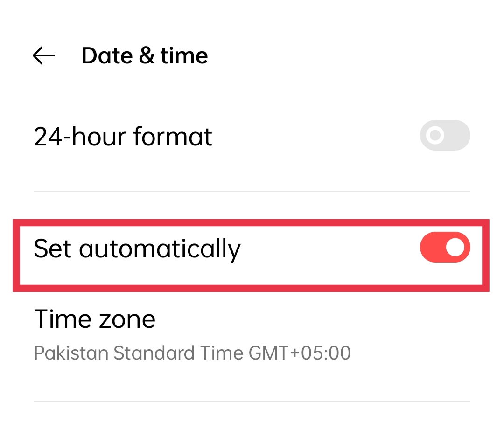
Task: Select the 24-hour format label
Action: (x=123, y=137)
